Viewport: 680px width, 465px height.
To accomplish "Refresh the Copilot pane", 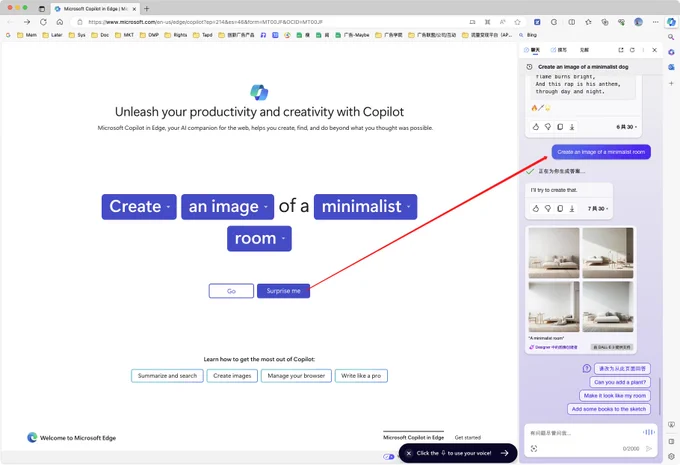I will click(x=632, y=50).
